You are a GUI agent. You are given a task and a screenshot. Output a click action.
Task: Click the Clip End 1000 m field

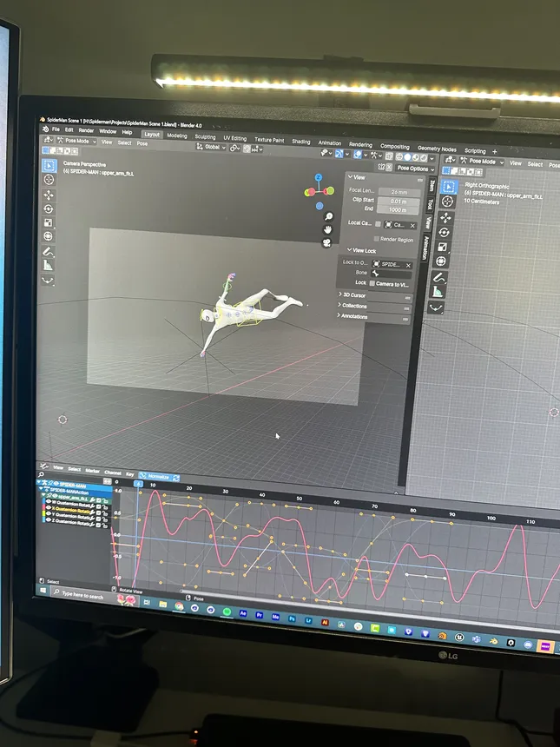(398, 209)
